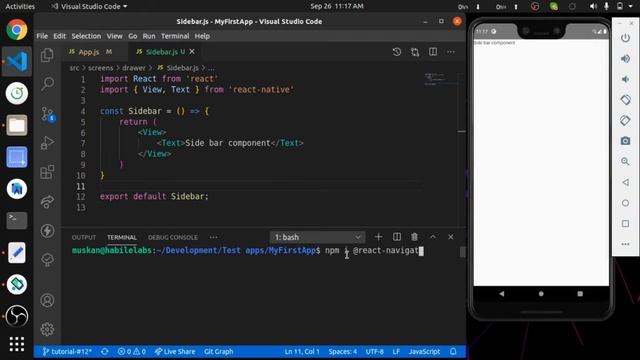Image resolution: width=640 pixels, height=360 pixels.
Task: Open Google Chrome from the dock
Action: coord(17,30)
